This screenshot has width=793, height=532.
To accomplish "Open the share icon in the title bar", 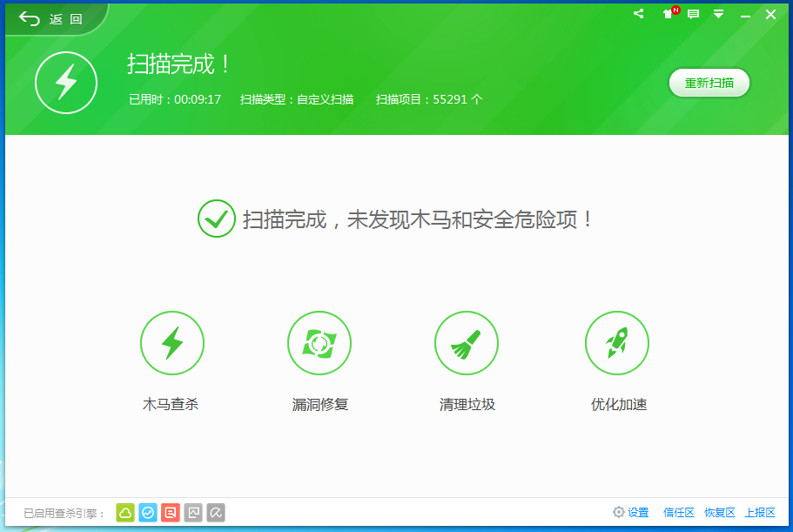I will (639, 14).
